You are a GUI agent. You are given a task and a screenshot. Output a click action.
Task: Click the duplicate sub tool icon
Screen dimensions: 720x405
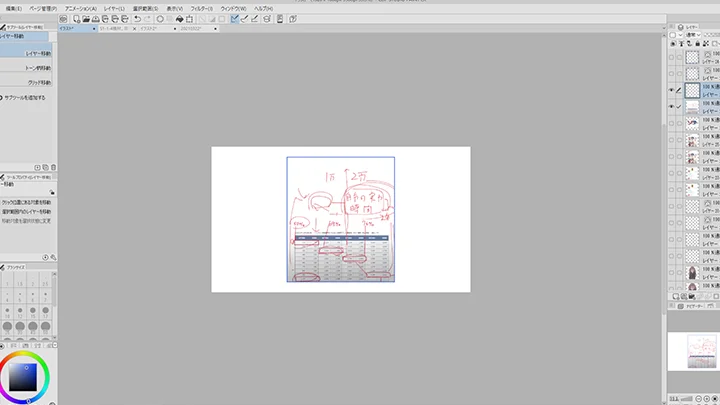pos(45,168)
